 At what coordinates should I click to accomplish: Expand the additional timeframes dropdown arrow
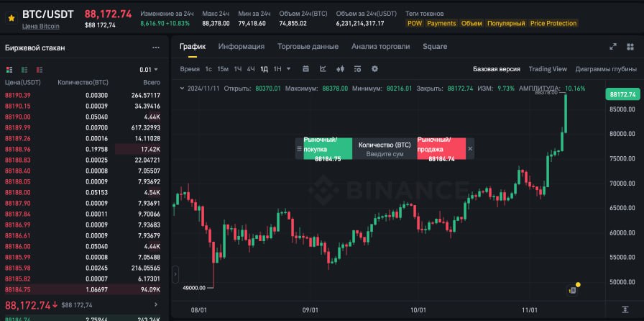pos(288,69)
